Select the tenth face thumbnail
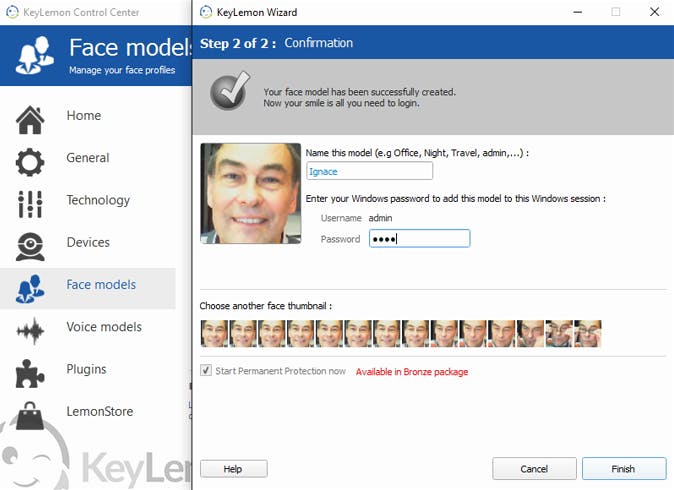 (473, 334)
